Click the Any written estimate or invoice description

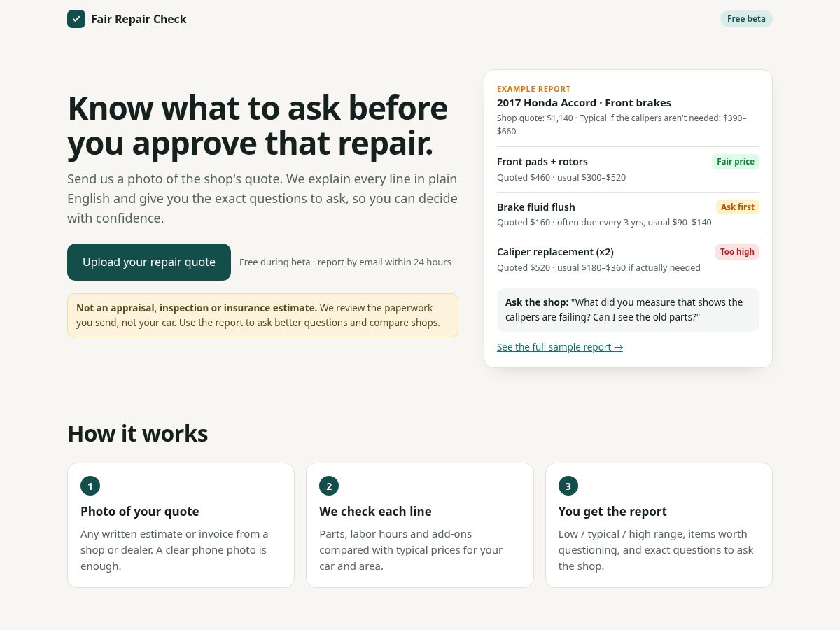coord(175,550)
